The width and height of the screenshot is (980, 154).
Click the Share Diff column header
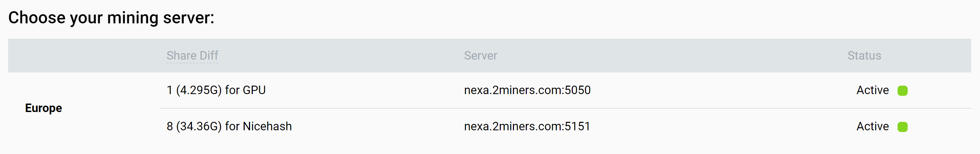click(x=192, y=56)
